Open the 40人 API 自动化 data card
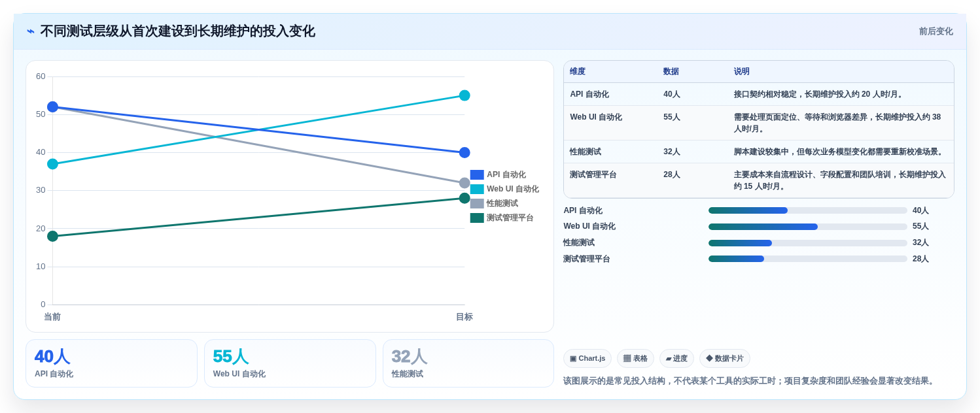This screenshot has height=413, width=980. [111, 363]
